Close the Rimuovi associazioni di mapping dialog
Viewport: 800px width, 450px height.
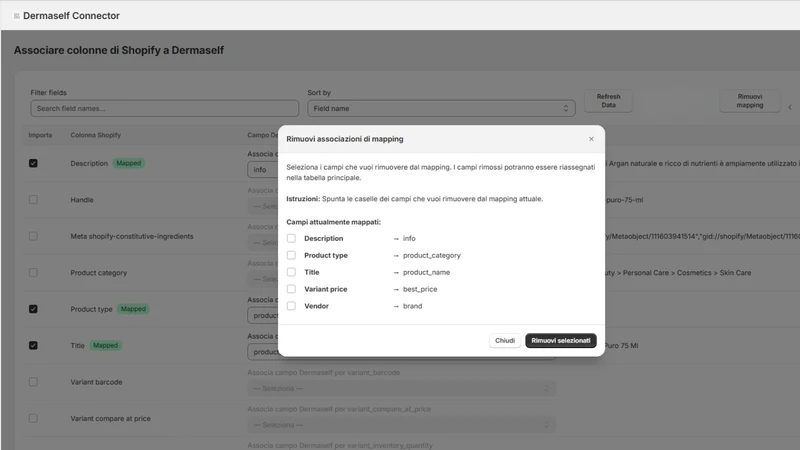[591, 139]
